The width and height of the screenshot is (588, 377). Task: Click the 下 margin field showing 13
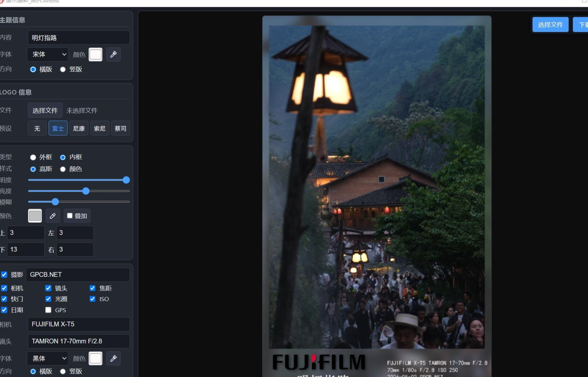click(26, 249)
